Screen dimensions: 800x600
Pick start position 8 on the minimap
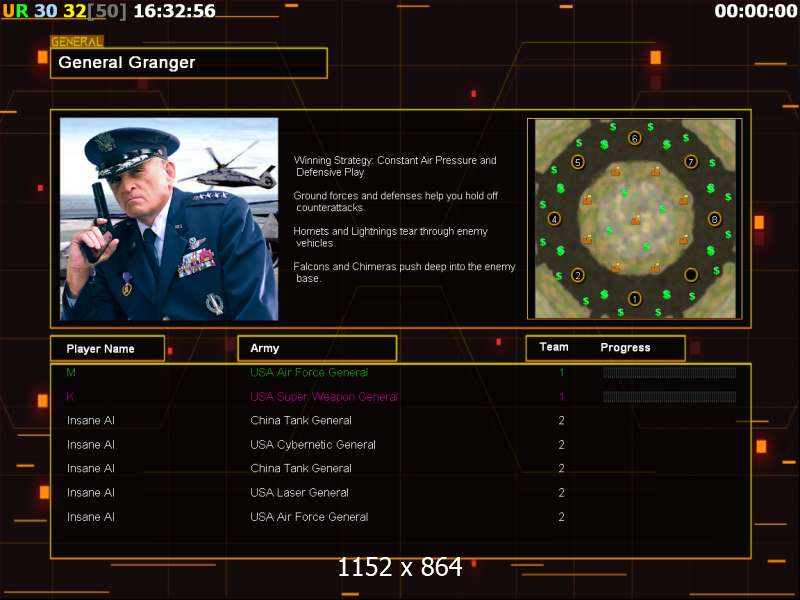click(714, 219)
